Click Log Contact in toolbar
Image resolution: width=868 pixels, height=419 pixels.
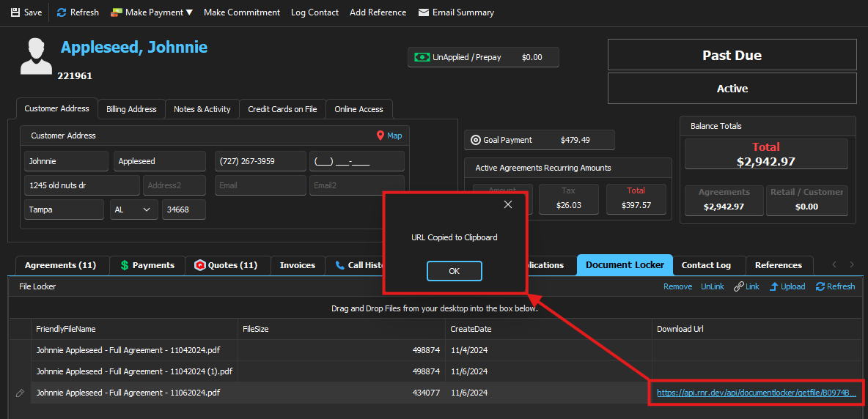tap(315, 12)
